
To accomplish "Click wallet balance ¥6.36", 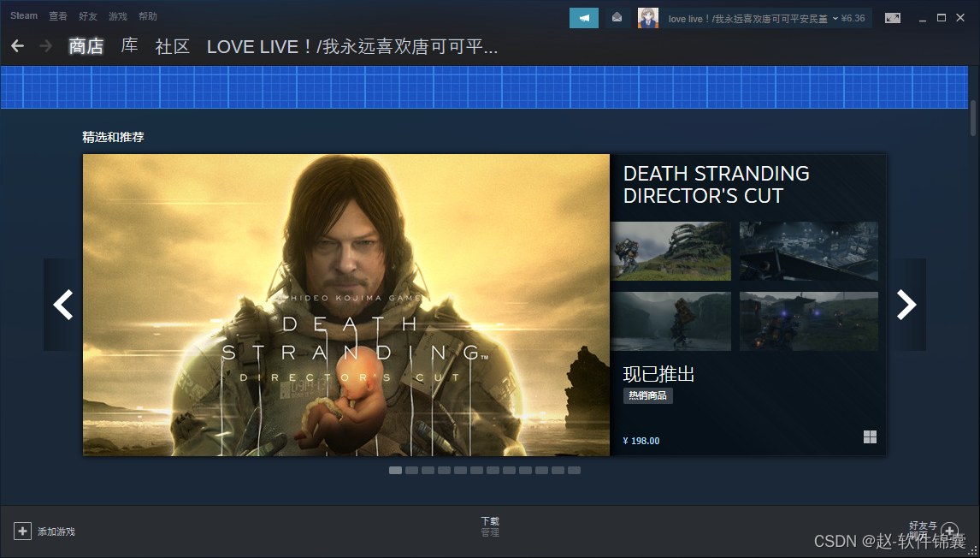I will click(853, 19).
